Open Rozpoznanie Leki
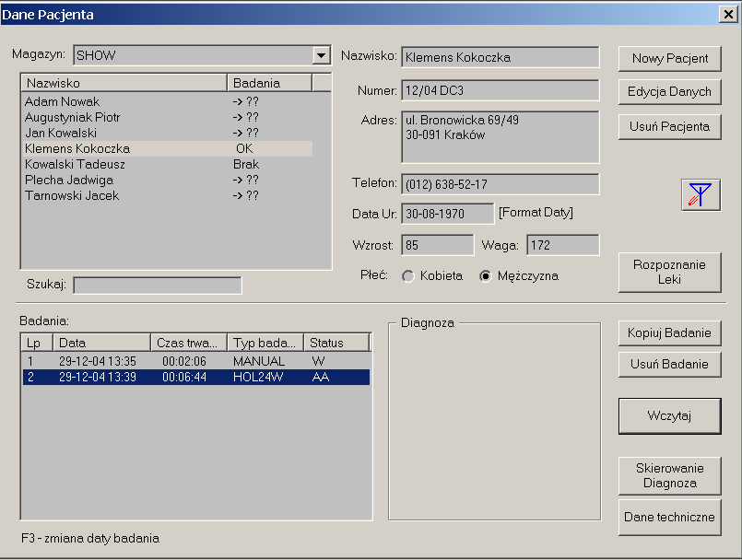742x560 pixels. (x=669, y=272)
